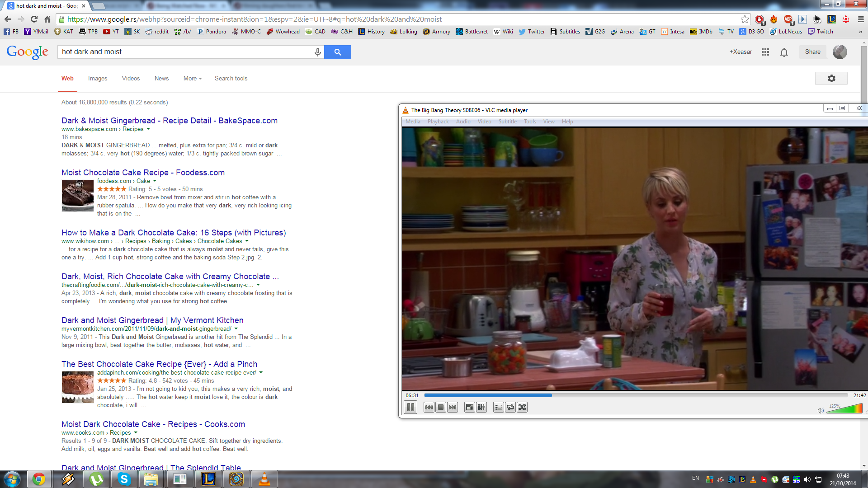Open Skype from taskbar
Screen dimensions: 868x488
pos(124,479)
